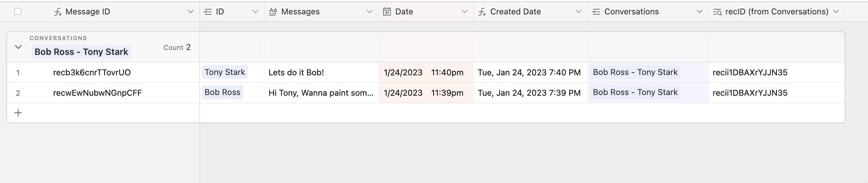Open the Message ID column dropdown

coord(190,12)
